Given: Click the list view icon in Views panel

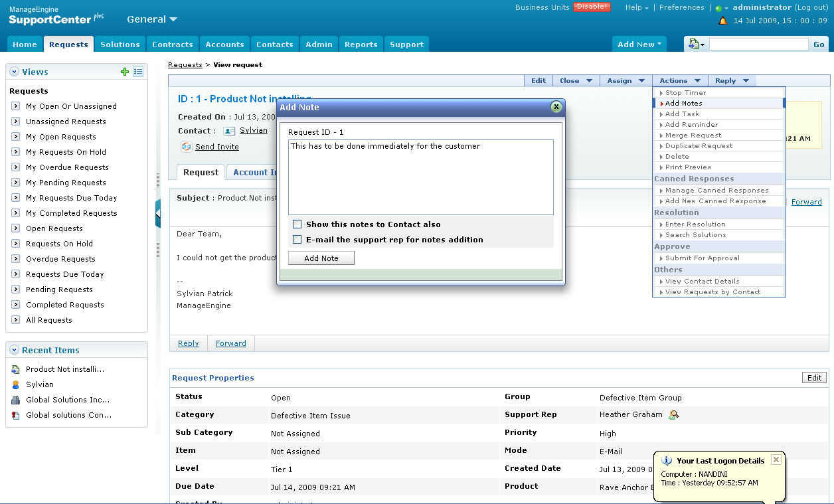Looking at the screenshot, I should tap(138, 72).
